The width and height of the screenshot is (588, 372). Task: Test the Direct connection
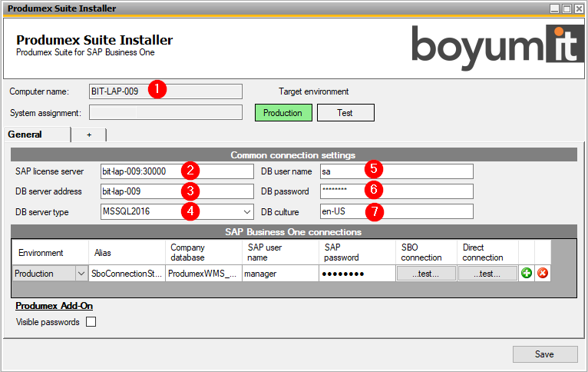tap(487, 274)
